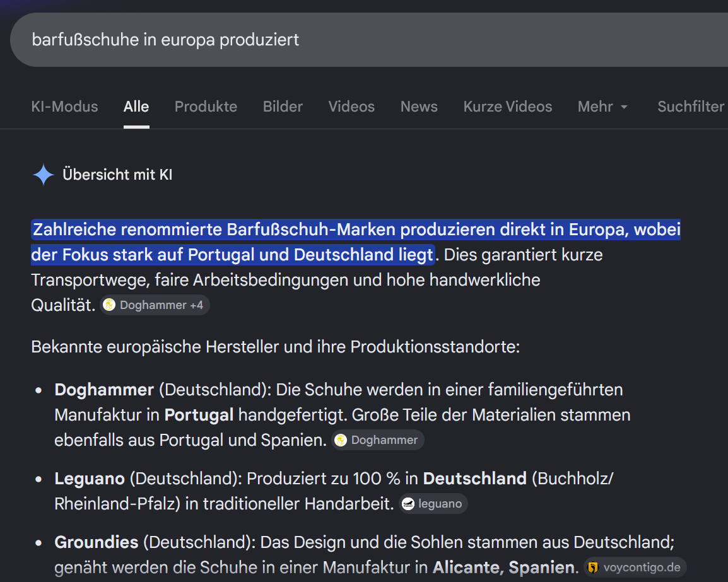
Task: Open the Kurze Videos tab
Action: (x=507, y=107)
